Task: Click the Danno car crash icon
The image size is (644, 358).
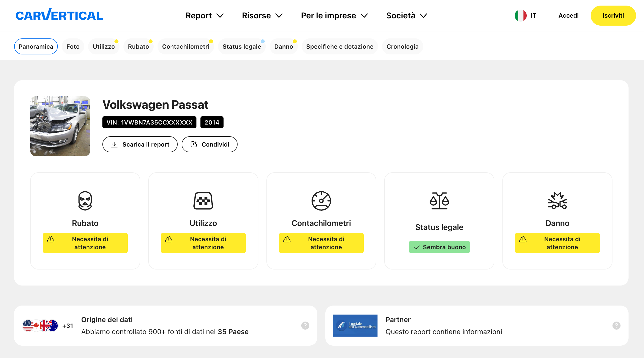Action: click(x=557, y=201)
